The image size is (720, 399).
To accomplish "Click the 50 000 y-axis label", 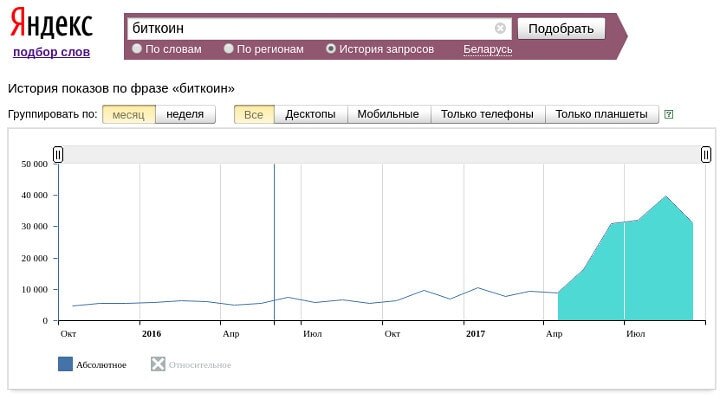I will click(x=34, y=164).
